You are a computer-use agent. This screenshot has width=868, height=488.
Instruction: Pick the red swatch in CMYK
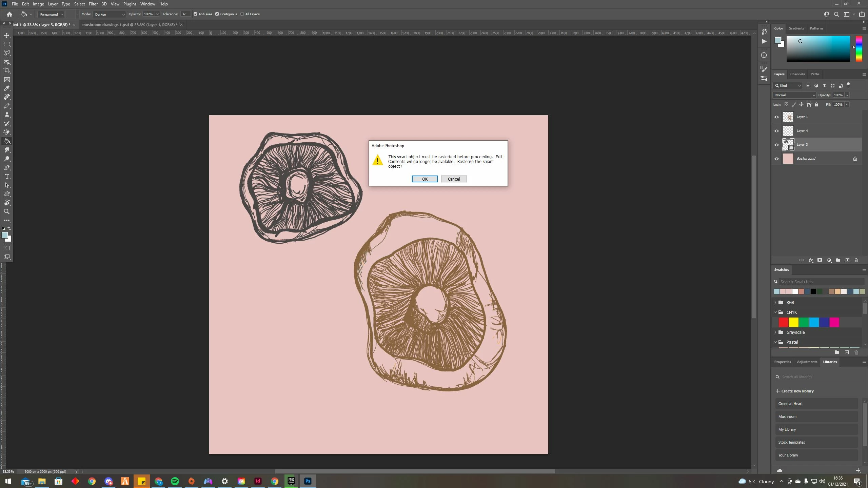tap(783, 322)
